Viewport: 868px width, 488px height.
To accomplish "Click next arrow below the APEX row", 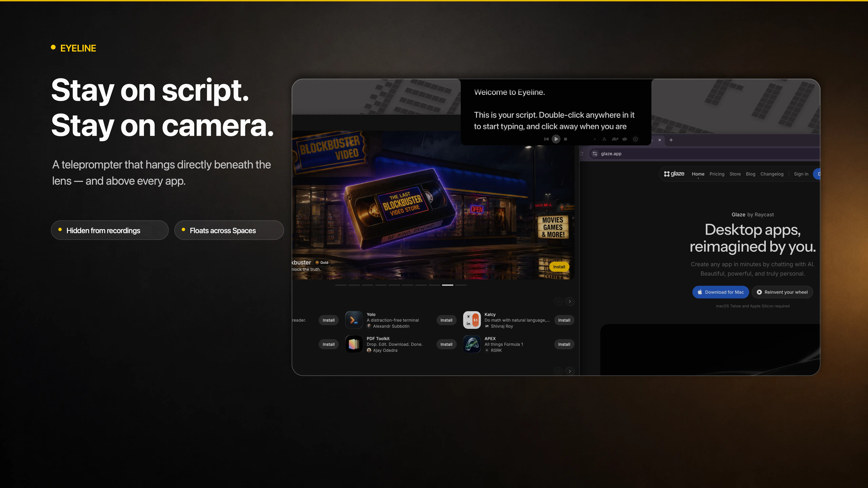I will [570, 371].
